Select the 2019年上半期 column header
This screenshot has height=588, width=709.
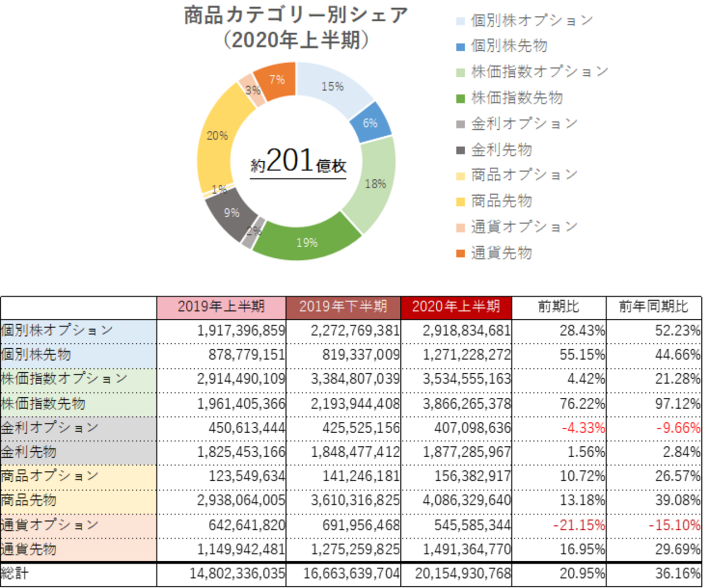[220, 307]
